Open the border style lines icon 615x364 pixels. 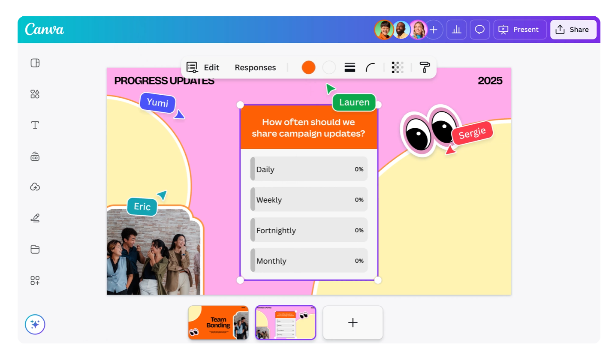[350, 67]
